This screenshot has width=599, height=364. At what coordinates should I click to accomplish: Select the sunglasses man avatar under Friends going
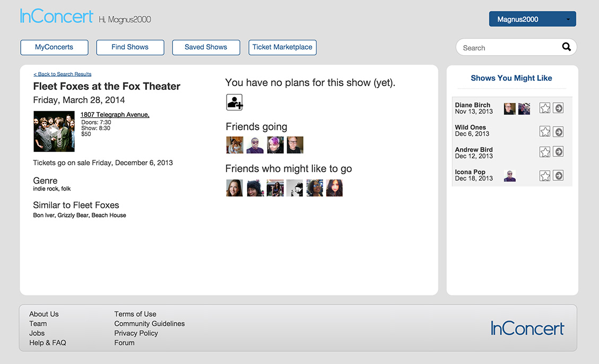coord(255,145)
